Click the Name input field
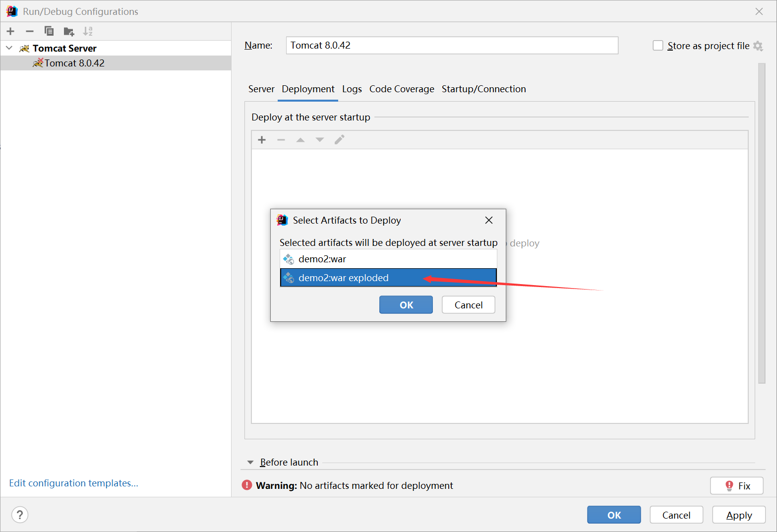 (x=452, y=45)
